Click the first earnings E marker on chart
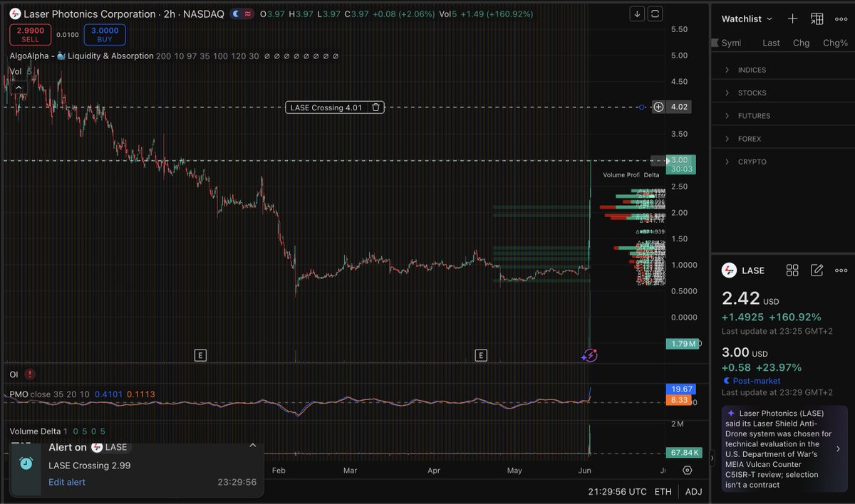The image size is (855, 504). (200, 355)
